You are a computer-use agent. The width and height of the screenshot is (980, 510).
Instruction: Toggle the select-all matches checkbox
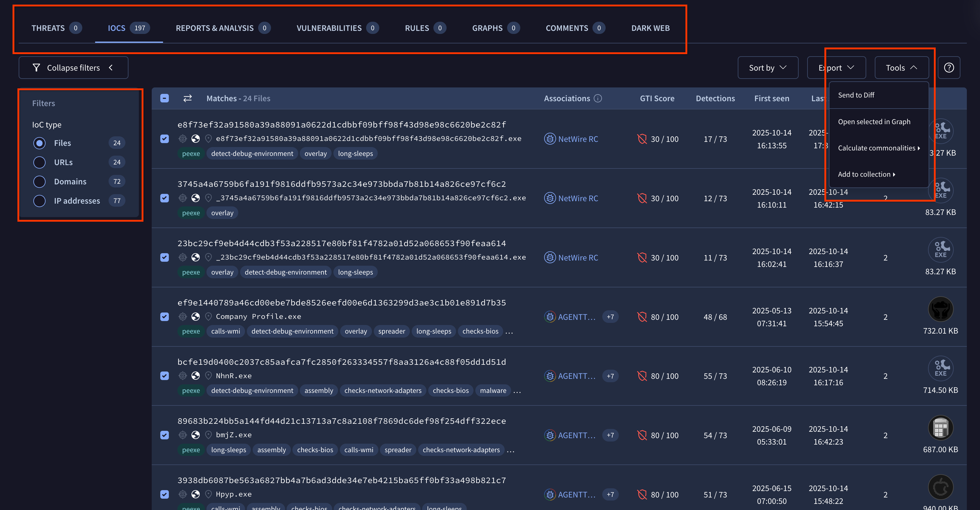tap(164, 98)
